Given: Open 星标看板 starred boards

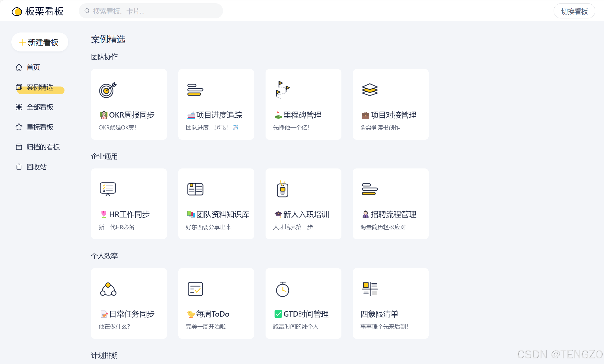Looking at the screenshot, I should (40, 127).
